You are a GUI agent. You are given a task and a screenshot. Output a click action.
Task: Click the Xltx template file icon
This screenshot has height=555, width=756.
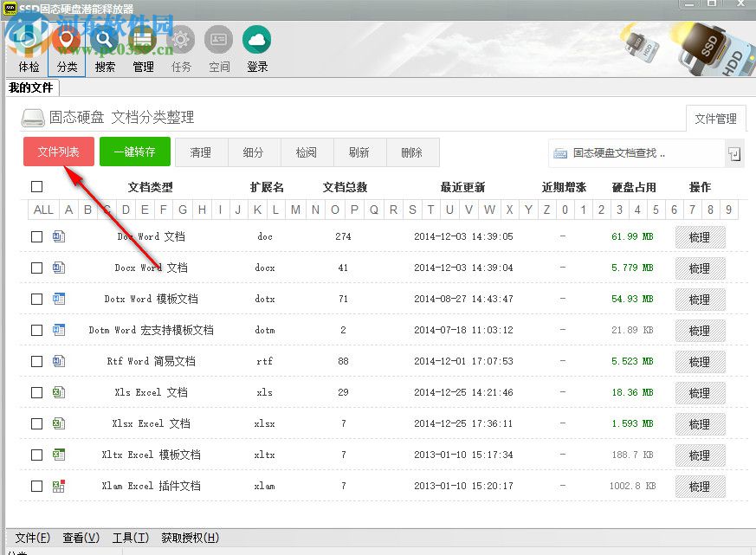click(x=59, y=455)
